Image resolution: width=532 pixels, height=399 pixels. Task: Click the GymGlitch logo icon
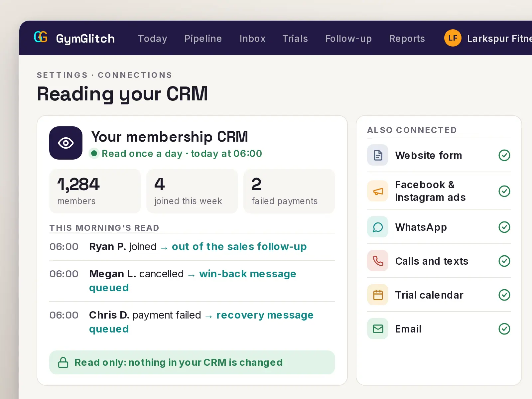[x=41, y=37]
